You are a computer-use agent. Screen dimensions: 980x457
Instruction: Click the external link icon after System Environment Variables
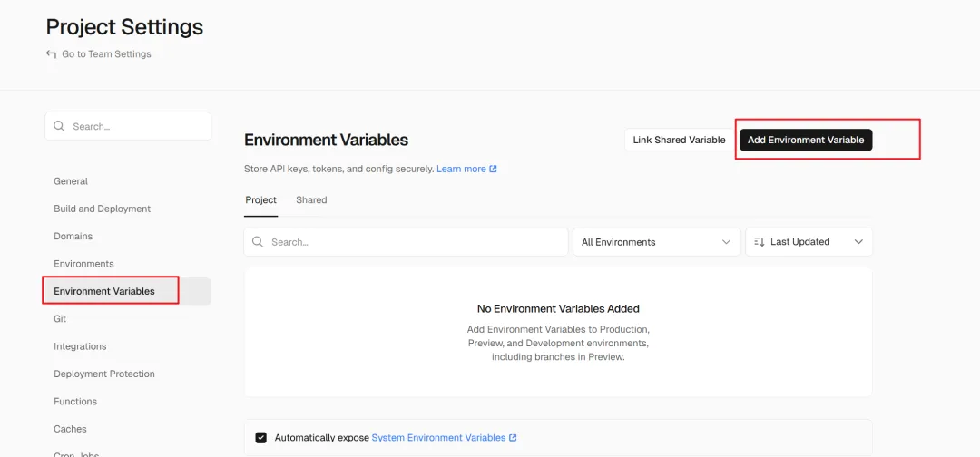coord(513,438)
